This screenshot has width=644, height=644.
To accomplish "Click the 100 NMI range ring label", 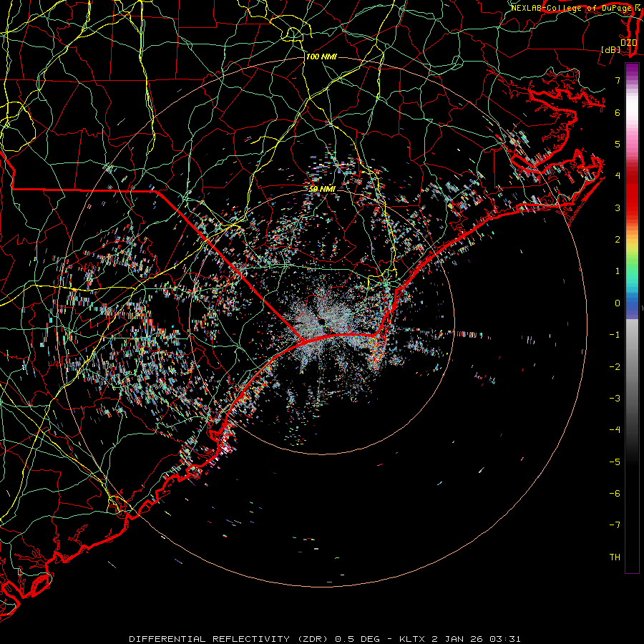I will click(321, 57).
